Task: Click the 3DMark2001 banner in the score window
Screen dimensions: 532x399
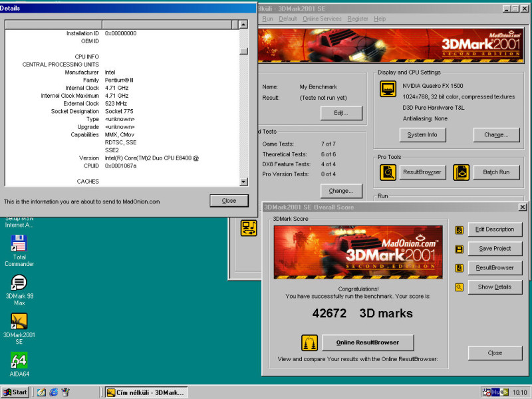Action: coord(358,253)
